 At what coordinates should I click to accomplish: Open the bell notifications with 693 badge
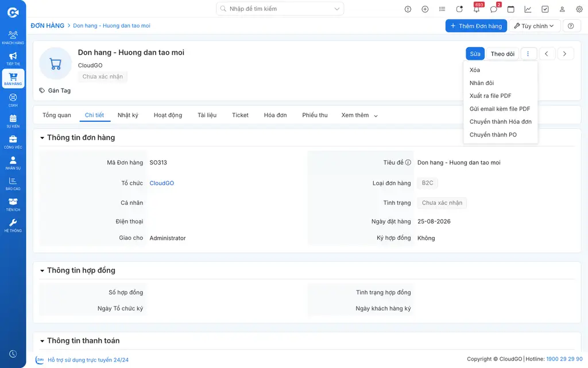tap(477, 9)
